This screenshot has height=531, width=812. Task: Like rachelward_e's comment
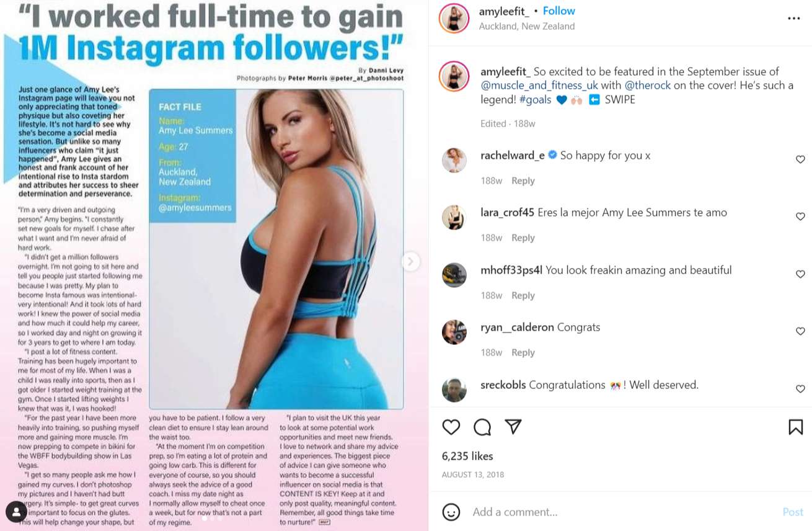click(800, 159)
